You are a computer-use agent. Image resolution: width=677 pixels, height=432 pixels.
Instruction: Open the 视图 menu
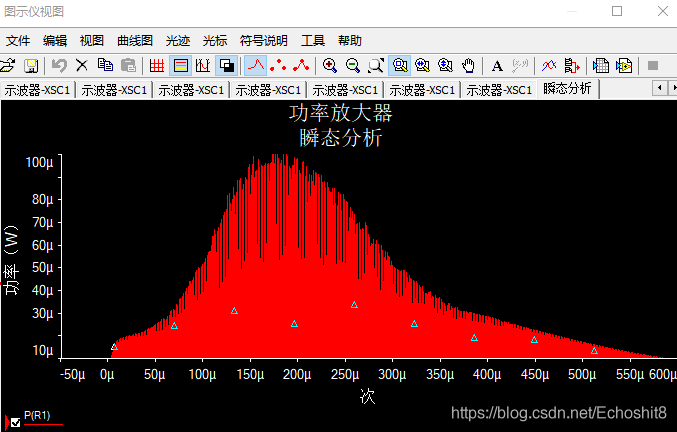tap(92, 41)
